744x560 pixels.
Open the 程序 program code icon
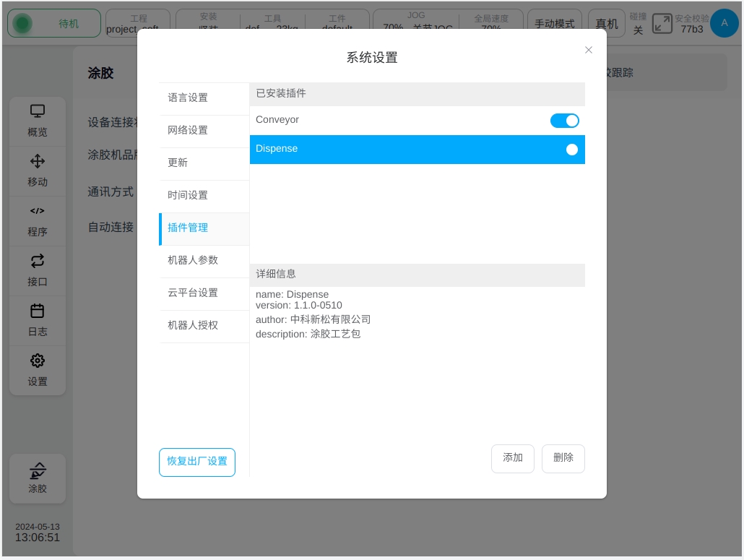point(38,211)
